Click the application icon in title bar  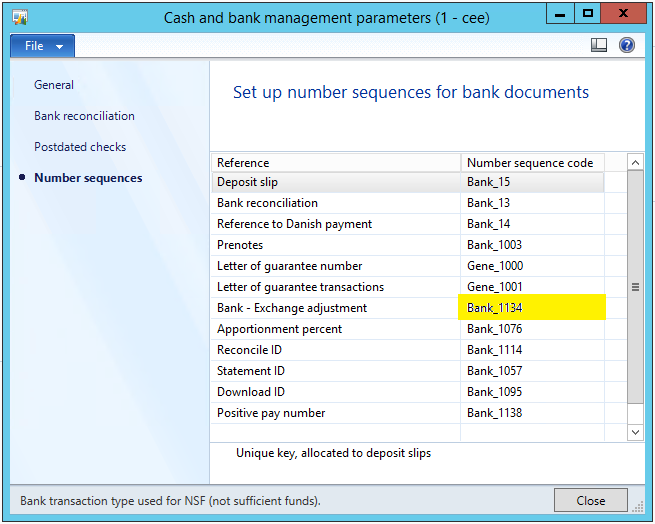coord(19,16)
